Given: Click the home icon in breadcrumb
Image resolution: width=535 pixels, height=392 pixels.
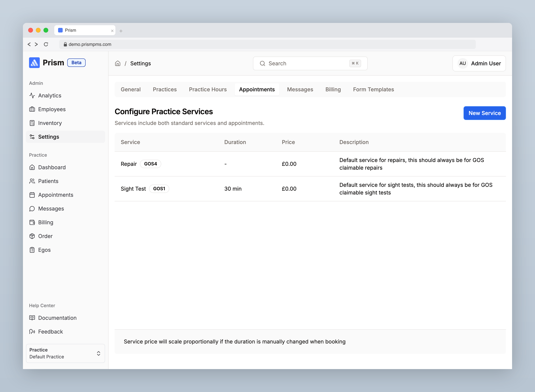Looking at the screenshot, I should [118, 63].
